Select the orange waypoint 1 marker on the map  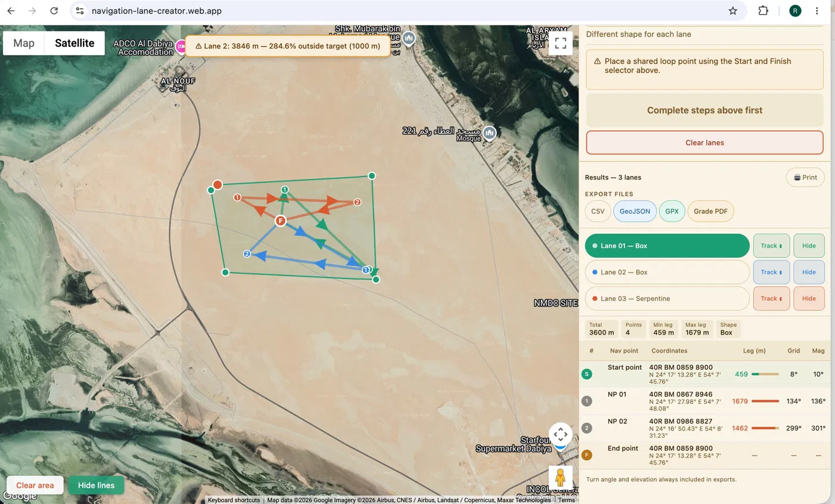coord(237,197)
